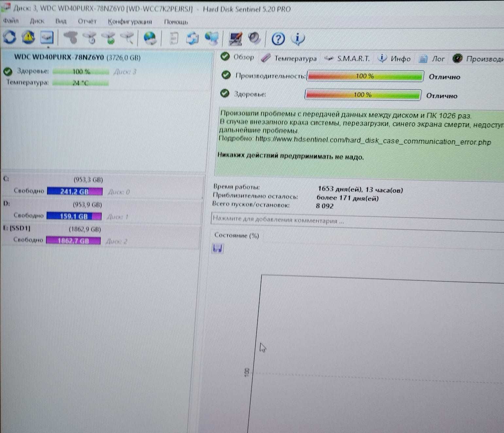Click the disk icon with a magnifier

[128, 38]
